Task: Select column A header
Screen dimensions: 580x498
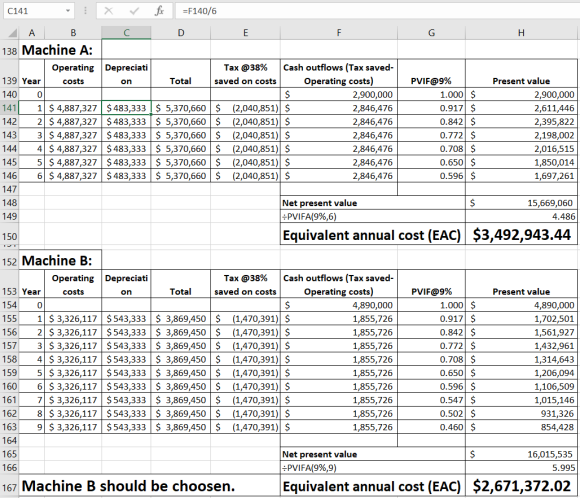Action: (32, 33)
